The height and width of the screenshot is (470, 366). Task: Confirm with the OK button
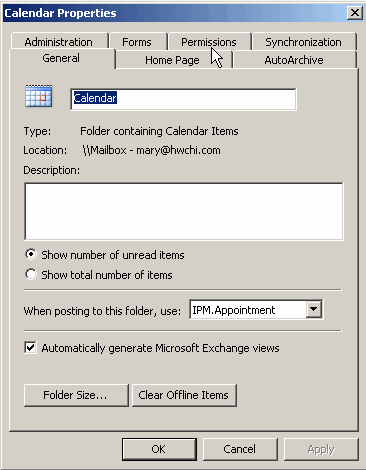[159, 449]
